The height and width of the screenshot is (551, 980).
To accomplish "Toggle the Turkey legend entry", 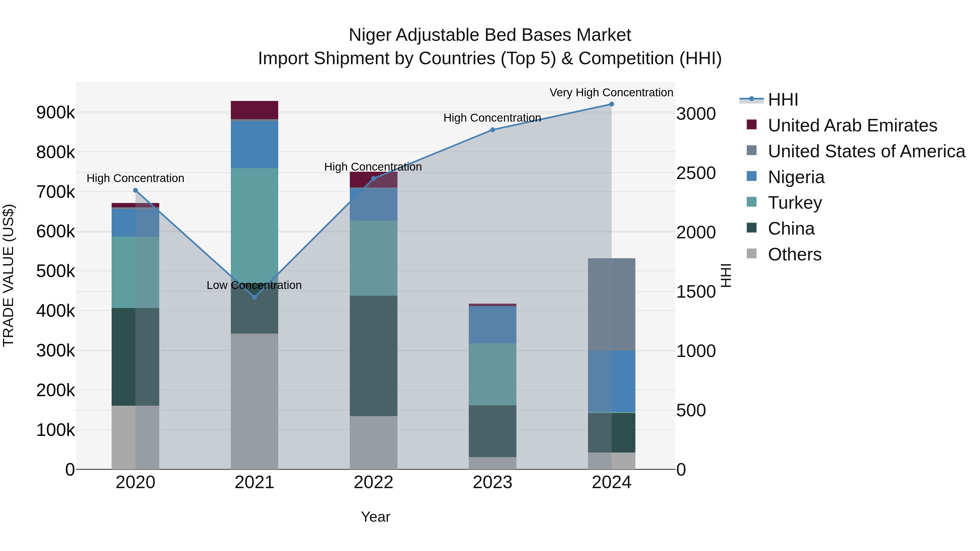I will pos(785,203).
